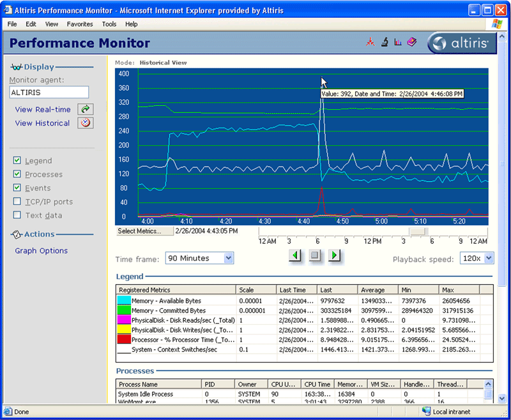Click the clock View Historical icon

coord(85,123)
